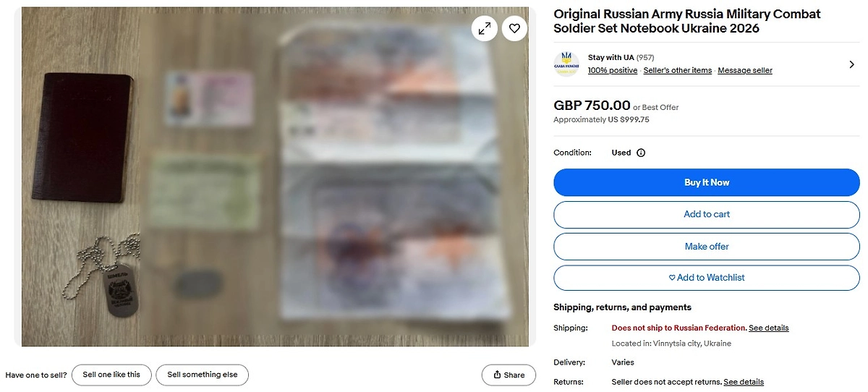
Task: Choose Sell something else
Action: pyautogui.click(x=203, y=375)
